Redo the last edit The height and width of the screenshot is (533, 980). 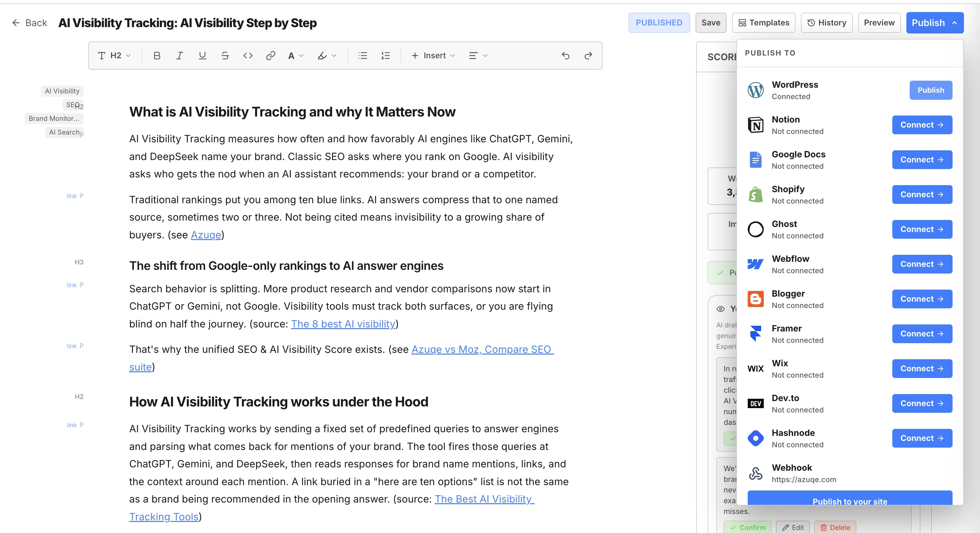588,56
